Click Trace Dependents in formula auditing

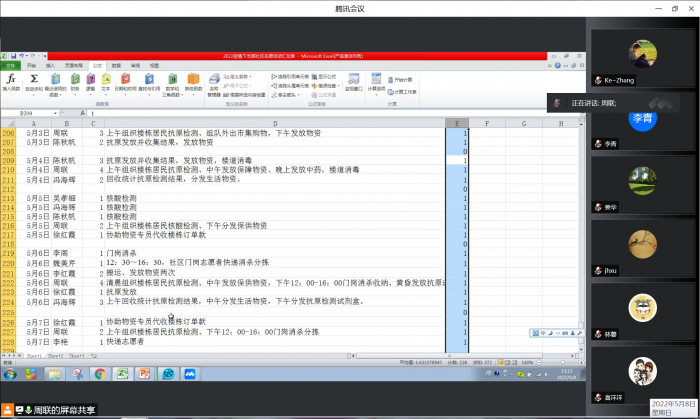[x=290, y=86]
